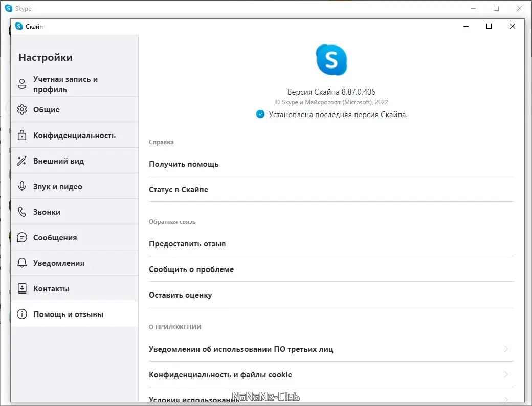Click Установлена последняя версия Скайпа text
This screenshot has width=532, height=406.
[x=338, y=115]
